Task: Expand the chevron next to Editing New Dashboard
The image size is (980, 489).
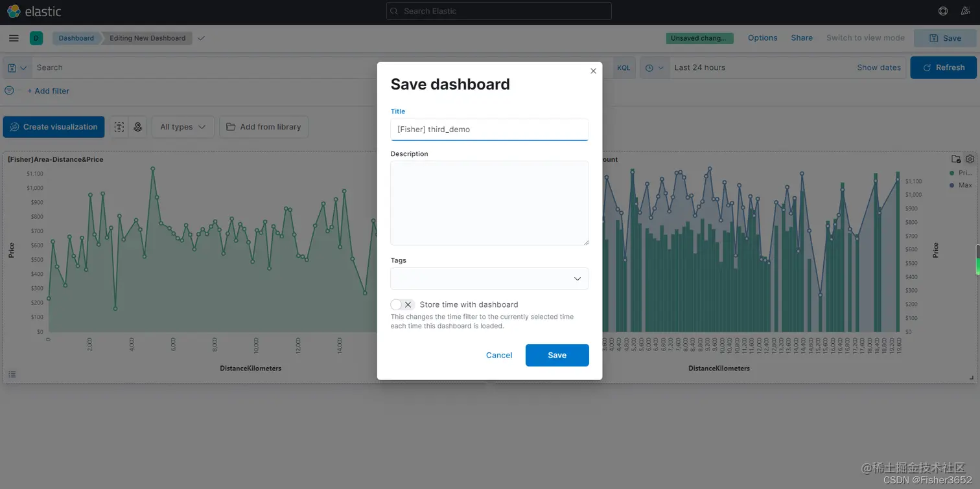Action: click(x=201, y=38)
